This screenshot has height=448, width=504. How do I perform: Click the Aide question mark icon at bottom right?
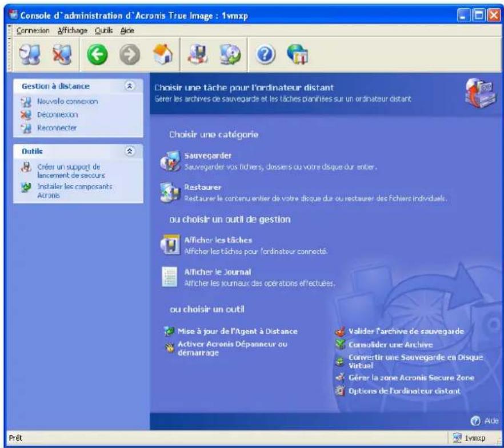point(475,421)
